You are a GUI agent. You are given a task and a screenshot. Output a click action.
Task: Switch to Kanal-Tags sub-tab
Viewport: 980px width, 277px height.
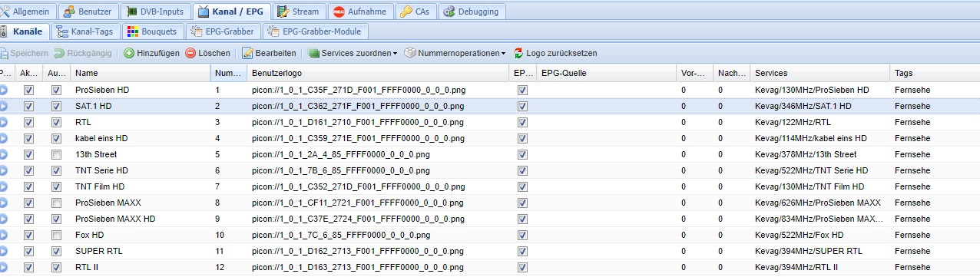coord(85,31)
